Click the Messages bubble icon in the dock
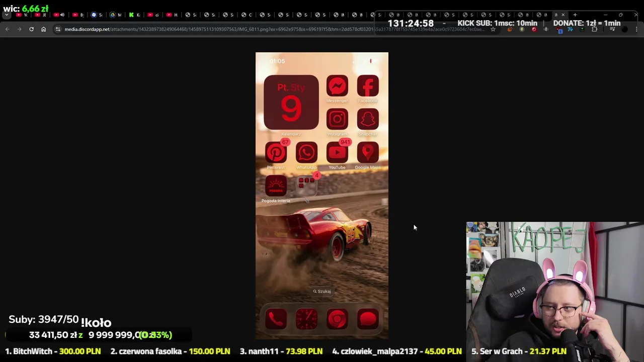The width and height of the screenshot is (644, 362). click(x=368, y=319)
